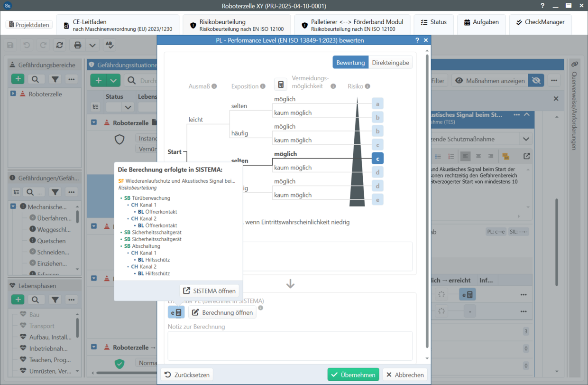Collapse the first Roboterzelle group row
Screen dimensions: 588x385
point(94,122)
